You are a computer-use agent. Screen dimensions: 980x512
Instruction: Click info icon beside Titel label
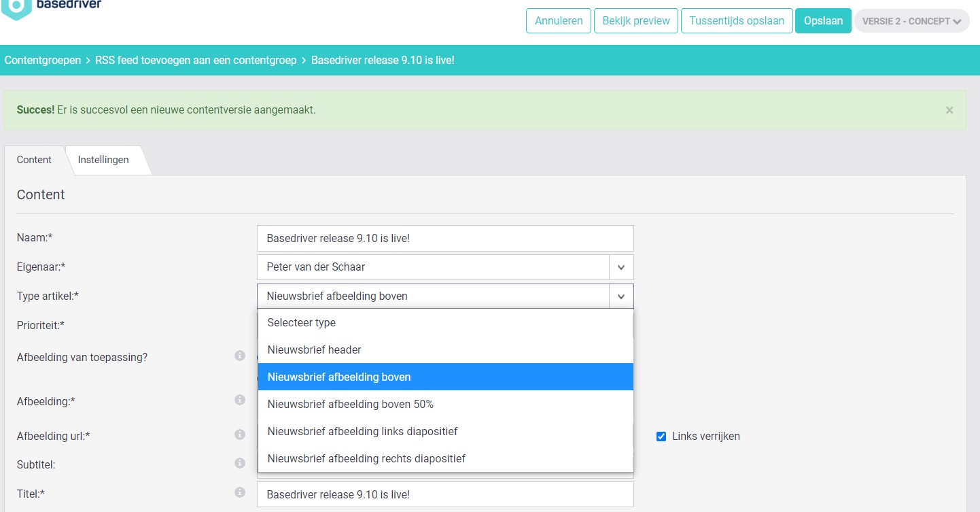click(x=240, y=492)
